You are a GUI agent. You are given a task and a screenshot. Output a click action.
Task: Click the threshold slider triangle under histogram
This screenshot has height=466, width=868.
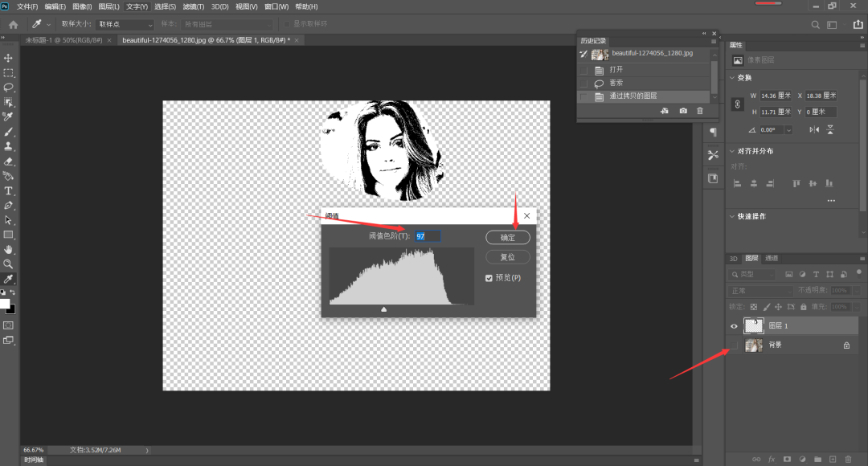pos(383,309)
